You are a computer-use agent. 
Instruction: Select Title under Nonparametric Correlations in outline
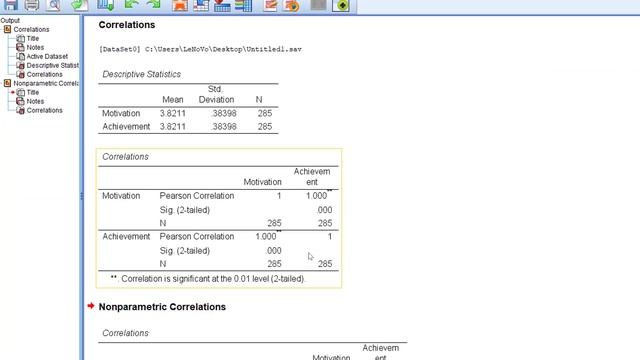33,92
